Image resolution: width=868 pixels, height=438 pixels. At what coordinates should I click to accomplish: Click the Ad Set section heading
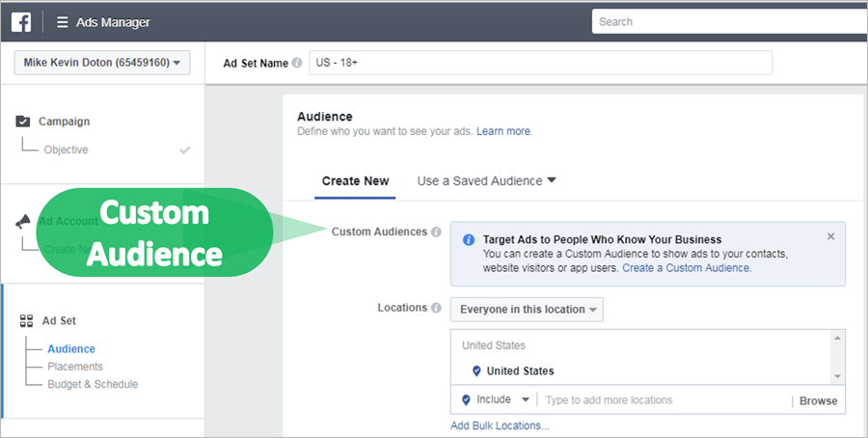pos(59,320)
